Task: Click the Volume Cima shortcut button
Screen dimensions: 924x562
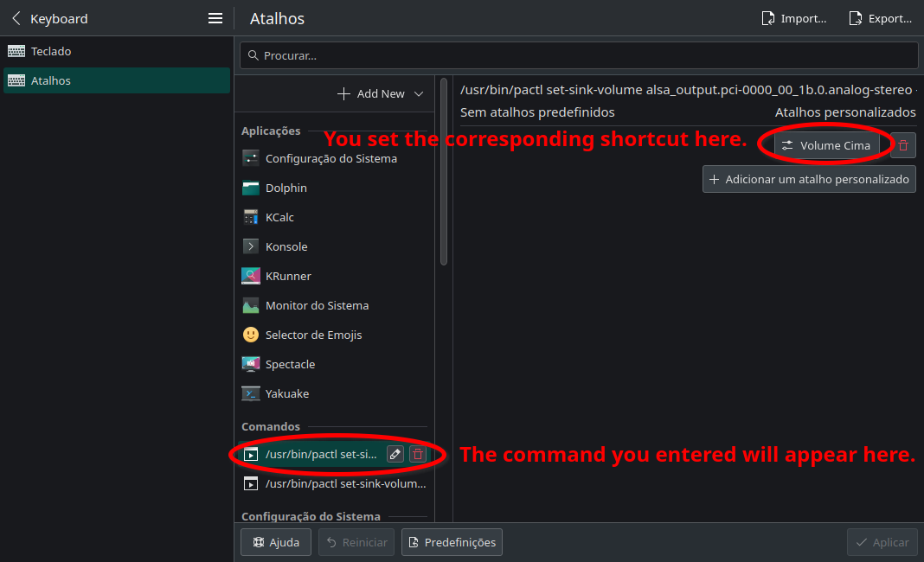Action: click(x=826, y=145)
